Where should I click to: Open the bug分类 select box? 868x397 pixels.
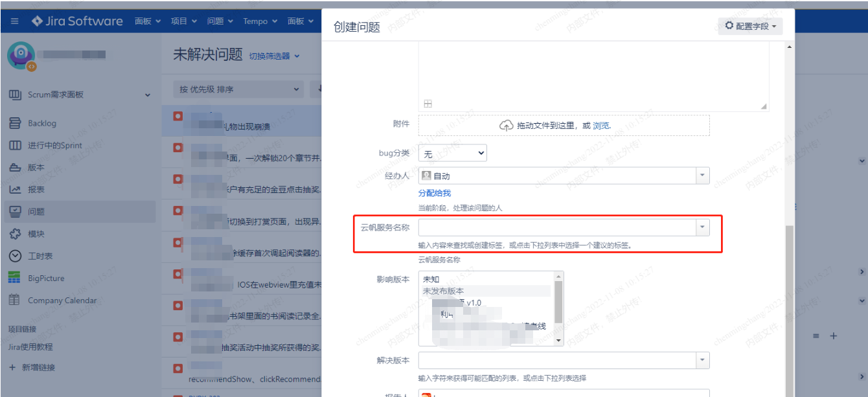click(452, 153)
